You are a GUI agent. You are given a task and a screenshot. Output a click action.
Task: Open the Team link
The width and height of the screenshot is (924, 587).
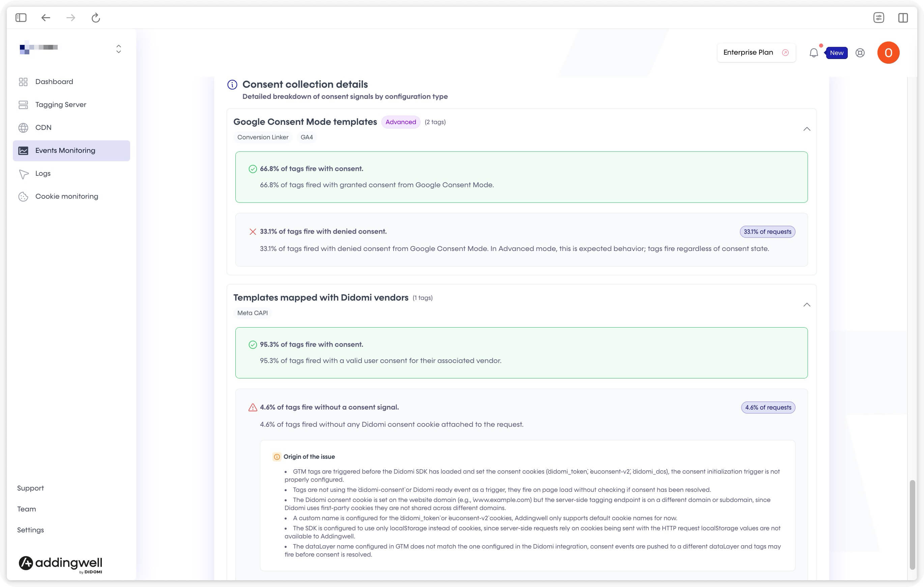[27, 509]
